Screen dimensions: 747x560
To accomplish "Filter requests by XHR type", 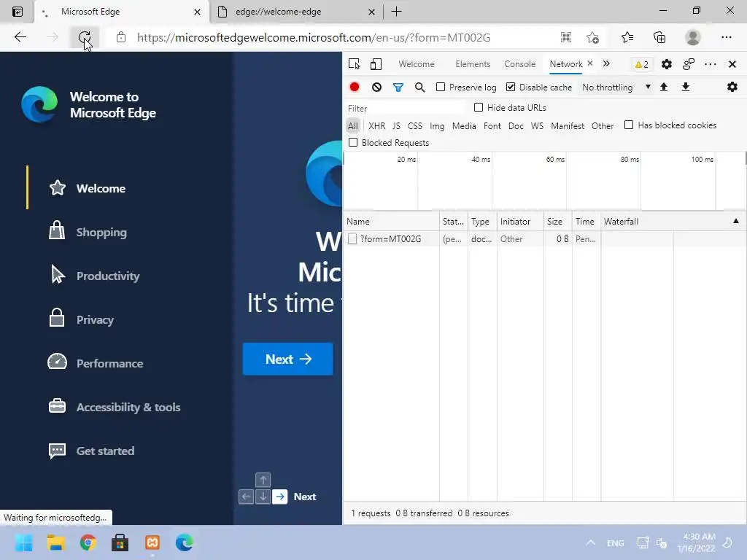I will [x=377, y=125].
